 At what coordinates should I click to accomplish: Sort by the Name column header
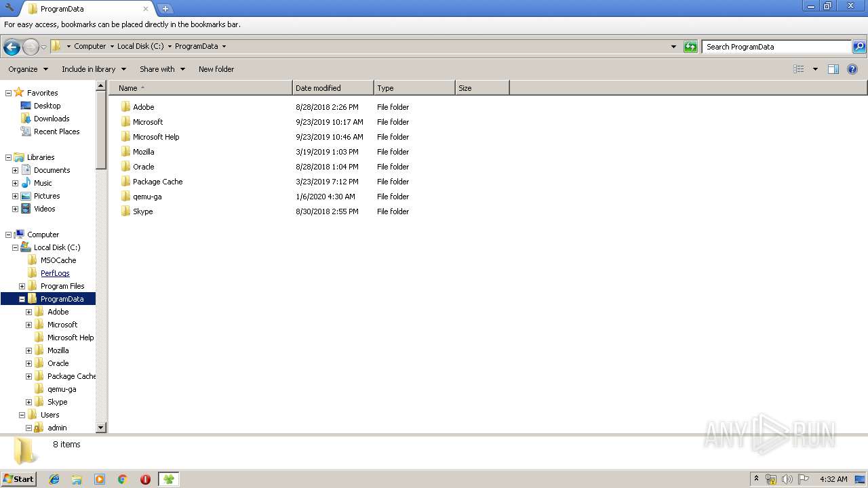[x=201, y=88]
